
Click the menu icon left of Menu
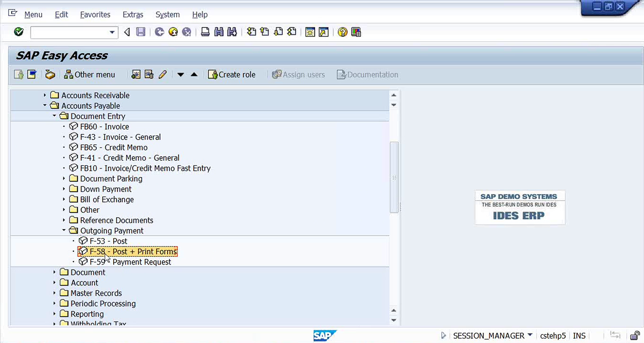pos(13,13)
